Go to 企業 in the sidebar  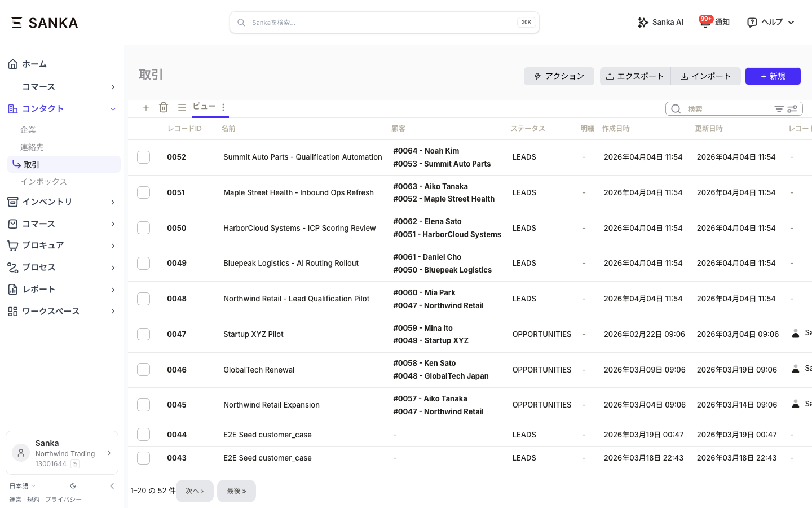tap(28, 130)
